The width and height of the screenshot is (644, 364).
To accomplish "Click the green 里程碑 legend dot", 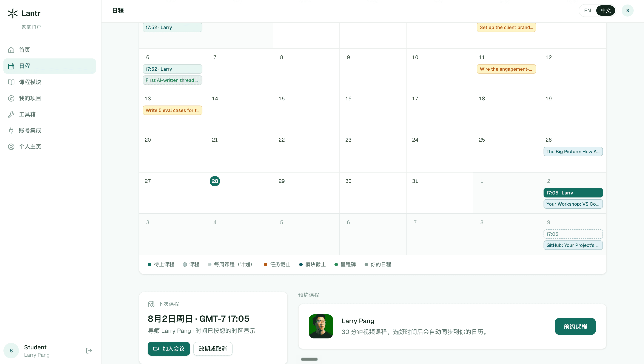I will coord(336,265).
